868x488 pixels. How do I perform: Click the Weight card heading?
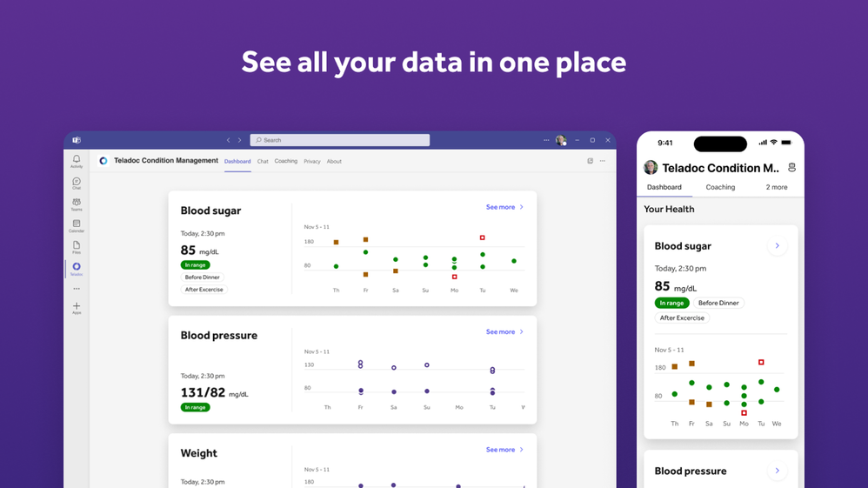coord(198,453)
